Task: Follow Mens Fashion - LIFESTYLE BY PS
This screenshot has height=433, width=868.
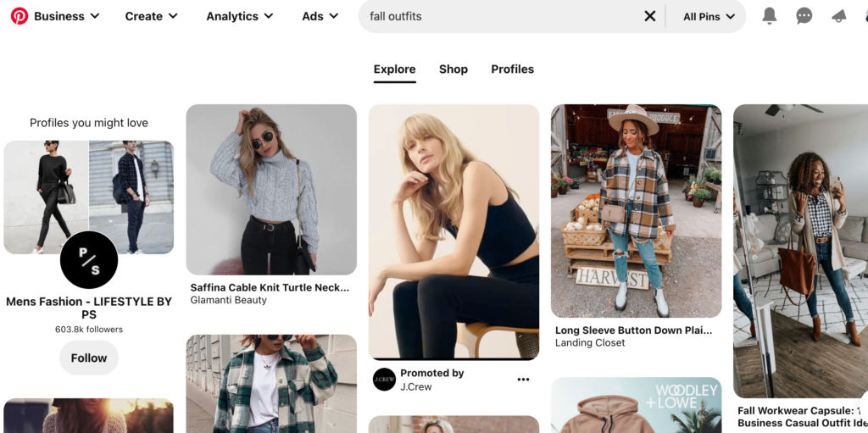Action: 88,358
